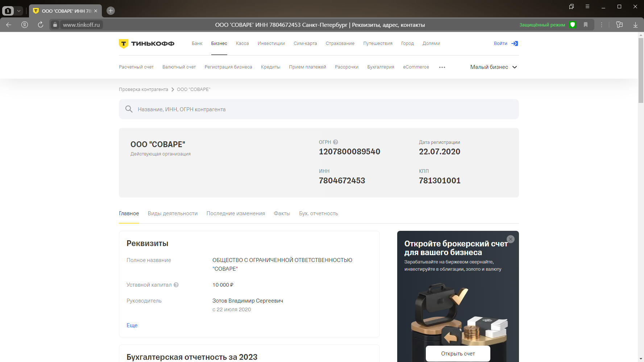This screenshot has width=644, height=362.
Task: Open the collections icon in the address bar
Action: coord(619,25)
